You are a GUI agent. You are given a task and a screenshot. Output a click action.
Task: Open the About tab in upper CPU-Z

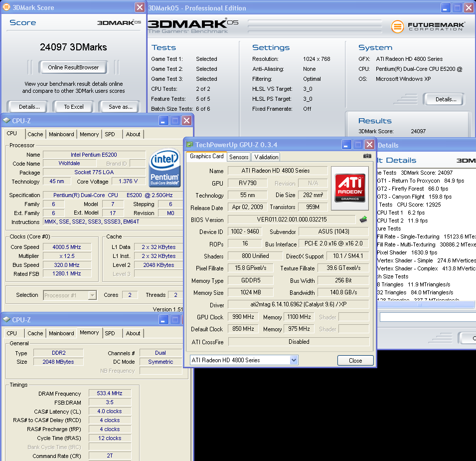[x=133, y=134]
